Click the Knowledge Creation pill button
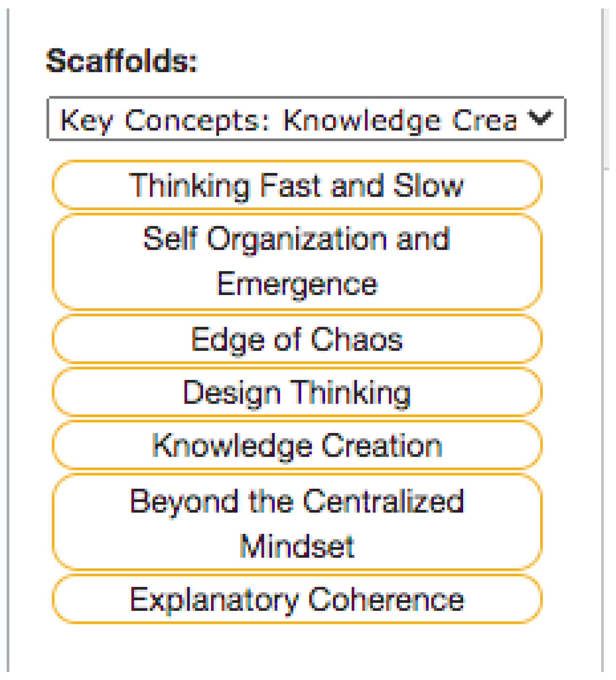The image size is (616, 680). coord(297,445)
